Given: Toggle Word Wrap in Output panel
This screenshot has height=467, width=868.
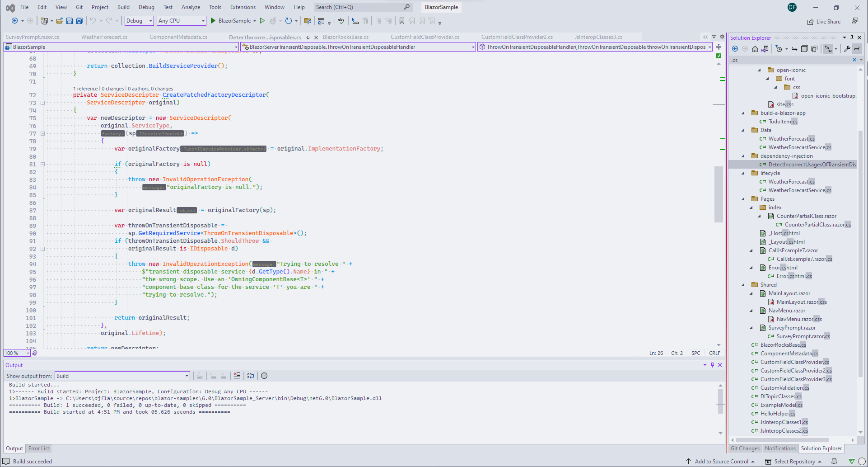Looking at the screenshot, I should point(251,376).
